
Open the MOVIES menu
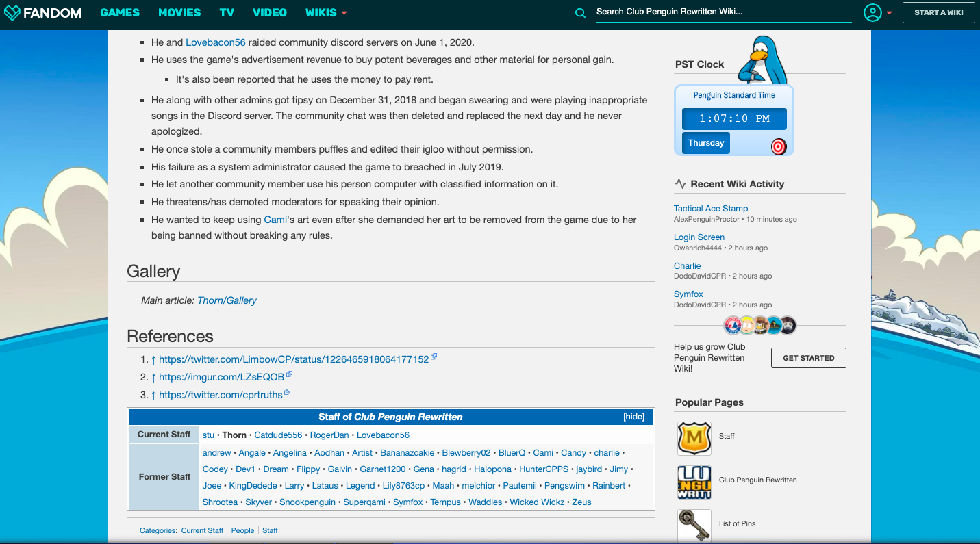[179, 12]
